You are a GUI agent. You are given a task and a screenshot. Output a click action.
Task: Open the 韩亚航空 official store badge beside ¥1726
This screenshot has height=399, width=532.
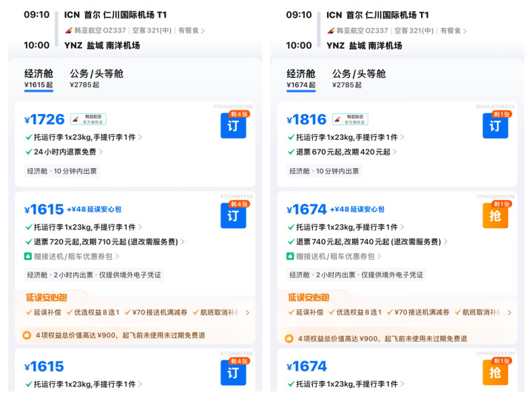coord(88,119)
